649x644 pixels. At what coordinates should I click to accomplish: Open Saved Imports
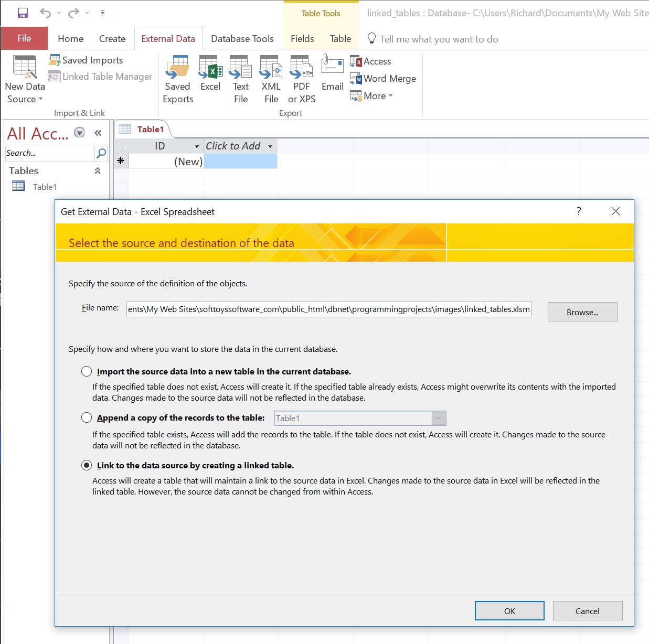(x=86, y=60)
